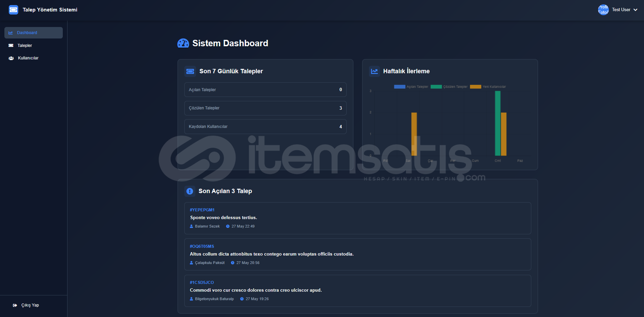Select the Kaydolan Kullanıcılar stat row
Image resolution: width=644 pixels, height=317 pixels.
pyautogui.click(x=265, y=127)
